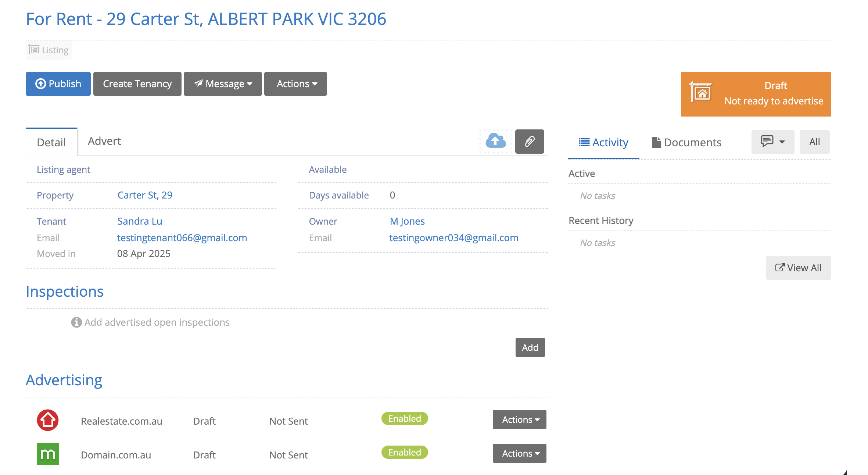Image resolution: width=868 pixels, height=475 pixels.
Task: Click the Moved in date 08 Apr 2025
Action: pyautogui.click(x=144, y=254)
